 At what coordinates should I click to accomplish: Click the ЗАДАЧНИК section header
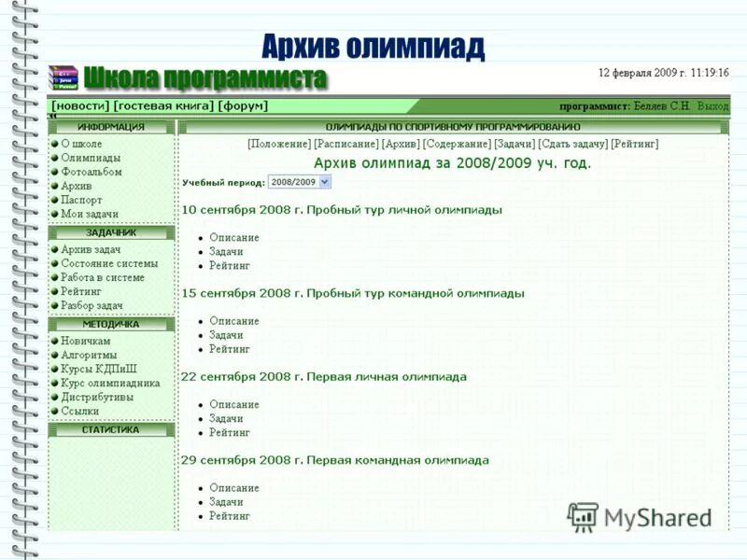[111, 232]
